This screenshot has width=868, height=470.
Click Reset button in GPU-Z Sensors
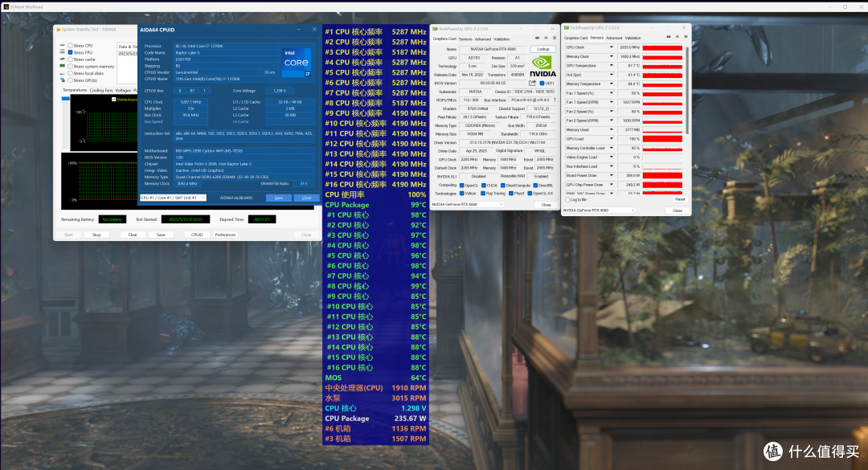point(680,199)
